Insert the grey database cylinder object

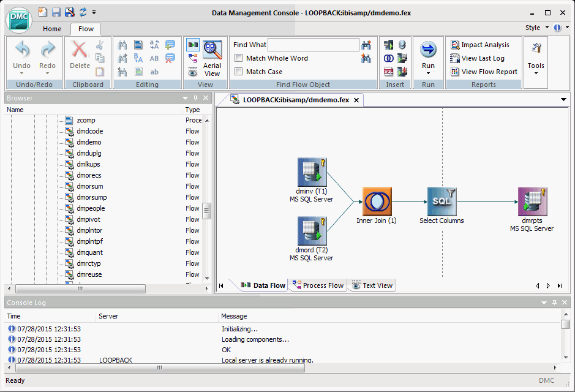click(402, 45)
